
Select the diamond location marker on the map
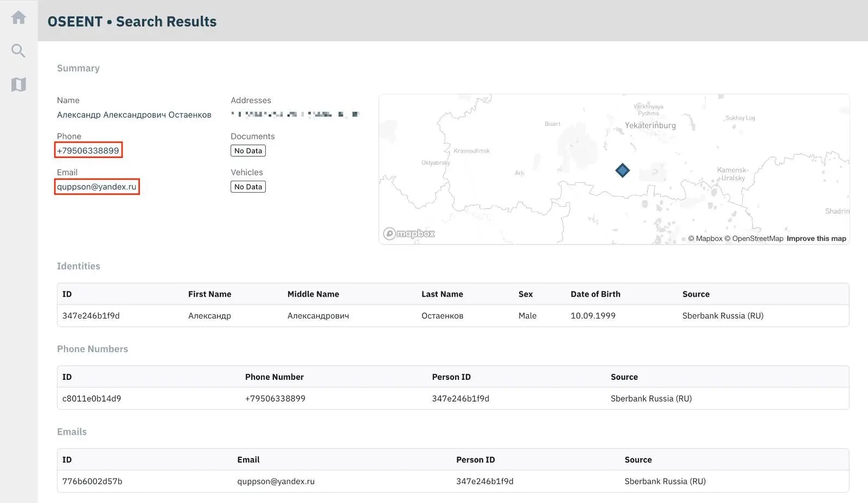(x=622, y=170)
